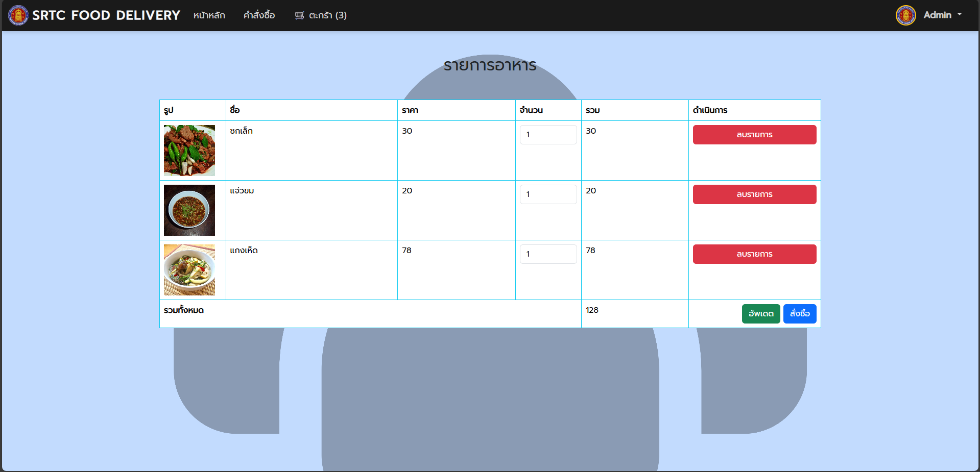Viewport: 980px width, 472px height.
Task: Click the SRTC FOOD DELIVERY brand title
Action: click(106, 15)
